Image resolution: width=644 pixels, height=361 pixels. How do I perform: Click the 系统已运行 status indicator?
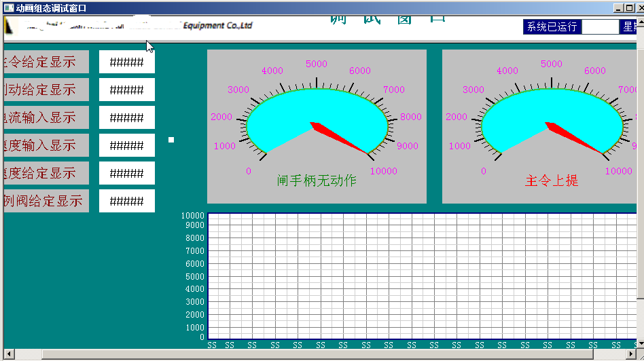(552, 27)
